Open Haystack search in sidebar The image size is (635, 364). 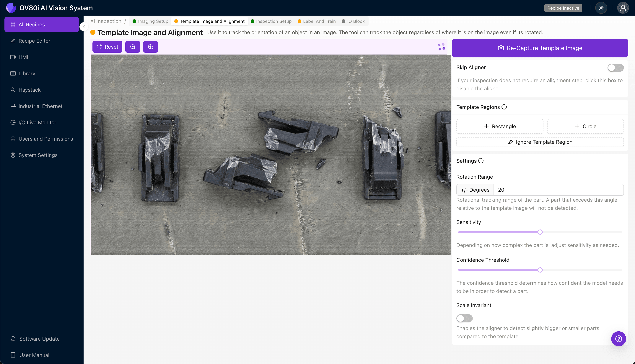(29, 90)
